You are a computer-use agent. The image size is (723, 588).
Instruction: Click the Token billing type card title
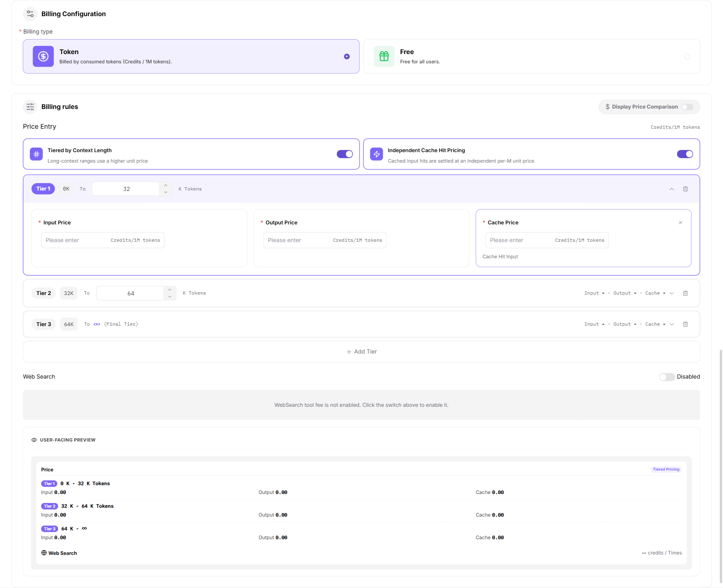click(69, 52)
